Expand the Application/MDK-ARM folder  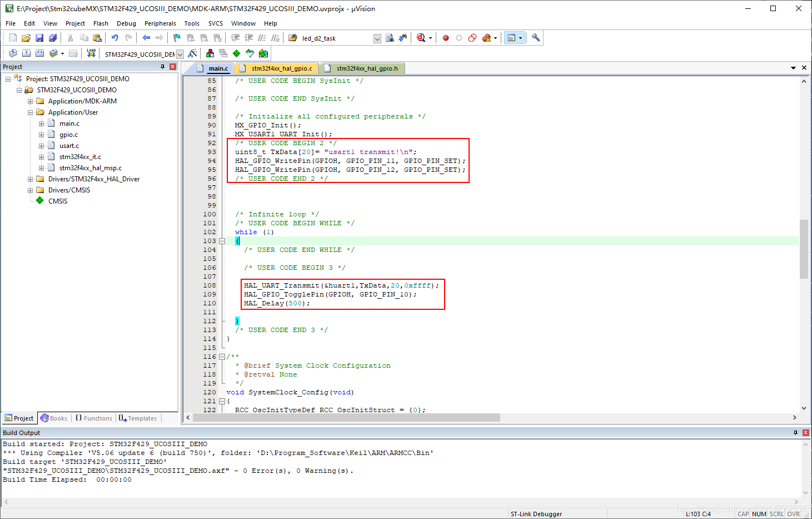(x=31, y=101)
